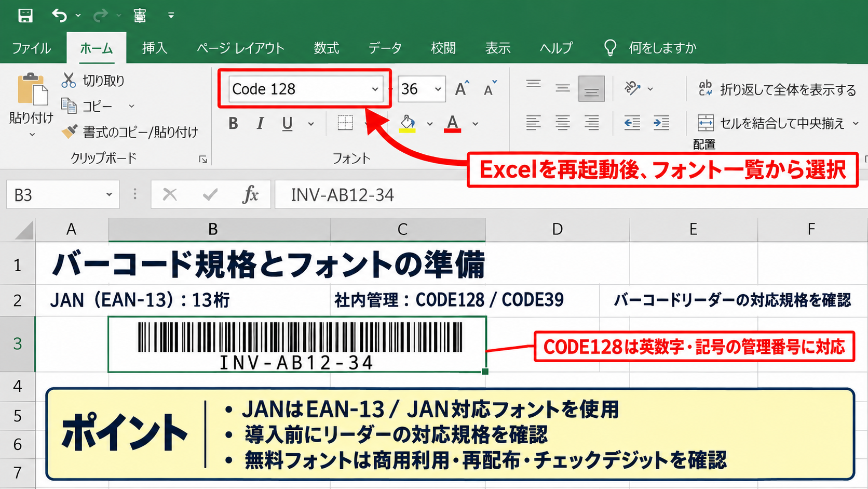Click the select-all corner triangle
The image size is (868, 489).
pyautogui.click(x=23, y=229)
